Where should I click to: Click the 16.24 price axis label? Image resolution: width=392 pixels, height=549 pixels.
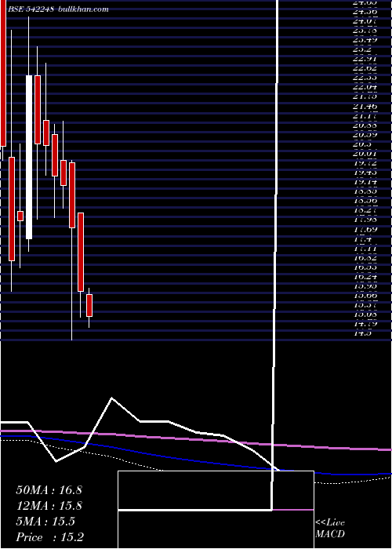(365, 277)
